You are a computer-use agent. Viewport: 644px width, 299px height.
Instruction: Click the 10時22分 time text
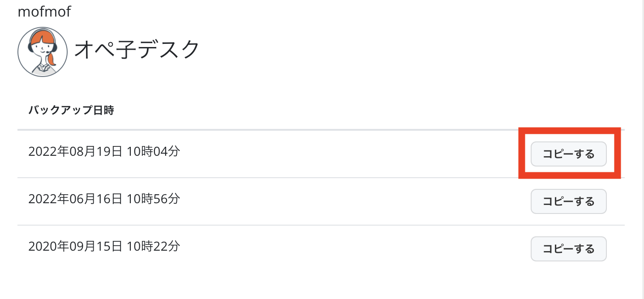[153, 246]
